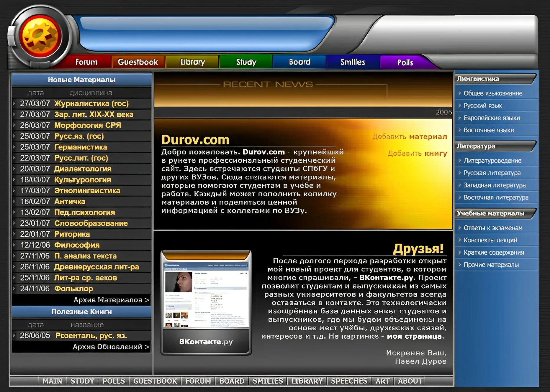The width and height of the screenshot is (550, 392).
Task: Open Прочие материалы section
Action: click(x=491, y=265)
